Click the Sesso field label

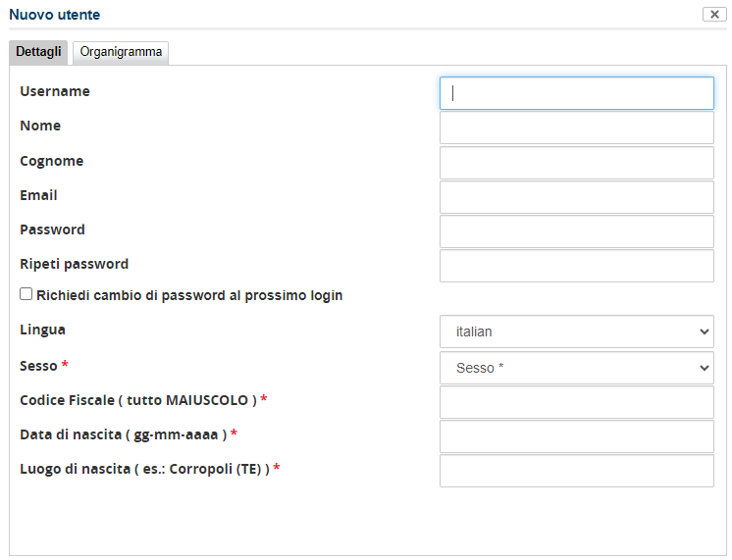tap(38, 366)
